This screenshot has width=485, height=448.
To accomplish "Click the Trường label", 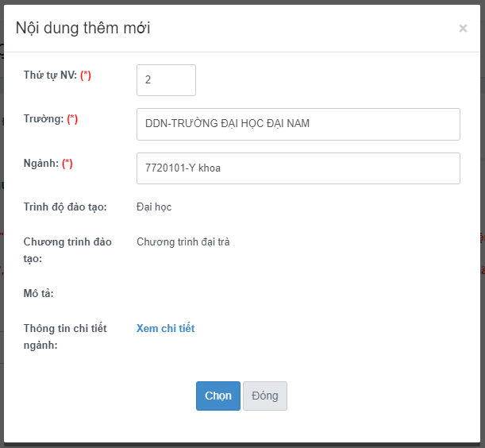I will (x=44, y=119).
